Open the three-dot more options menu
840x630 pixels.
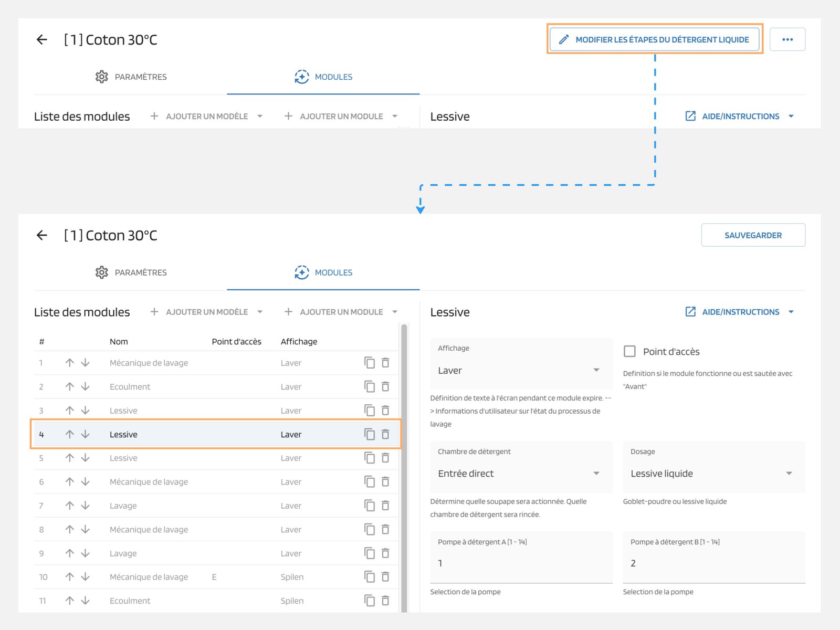click(787, 39)
